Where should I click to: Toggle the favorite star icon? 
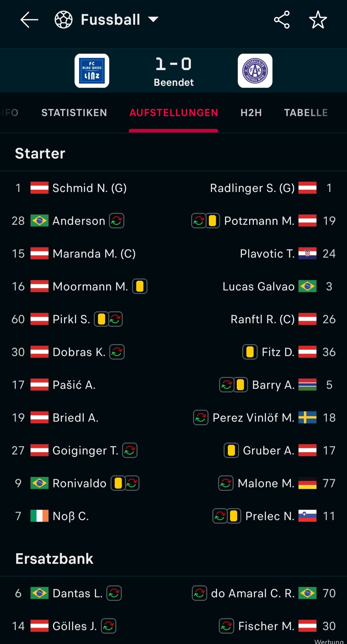[x=318, y=20]
